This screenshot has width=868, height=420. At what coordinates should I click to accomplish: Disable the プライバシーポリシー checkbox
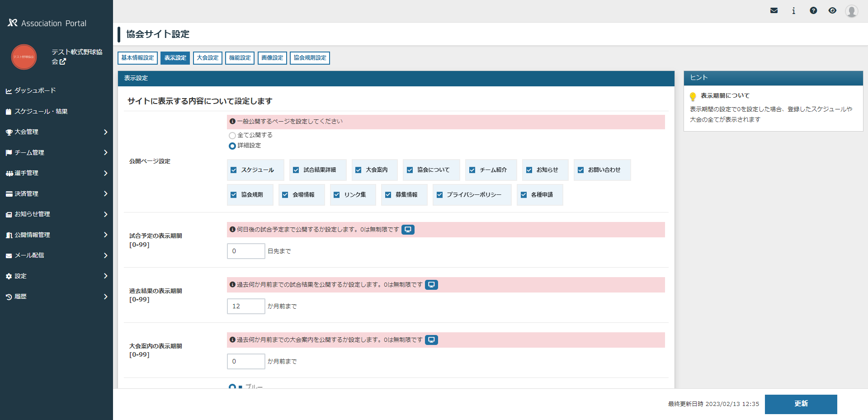pos(439,194)
